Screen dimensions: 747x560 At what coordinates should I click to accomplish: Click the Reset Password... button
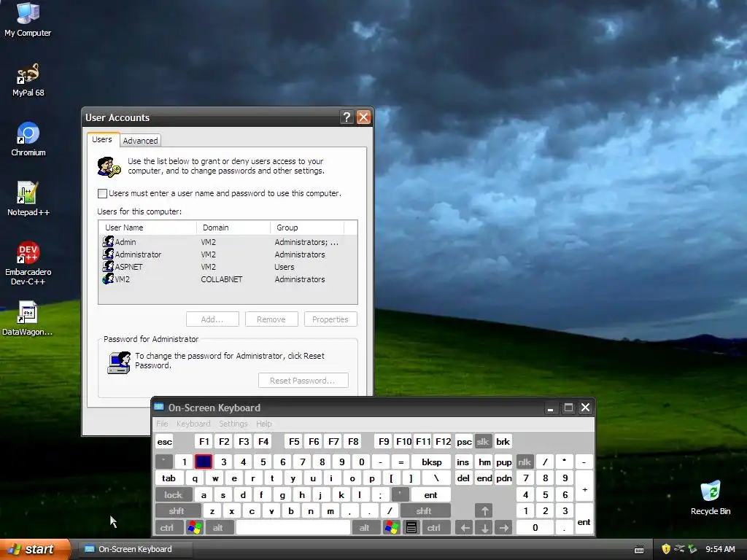click(303, 381)
